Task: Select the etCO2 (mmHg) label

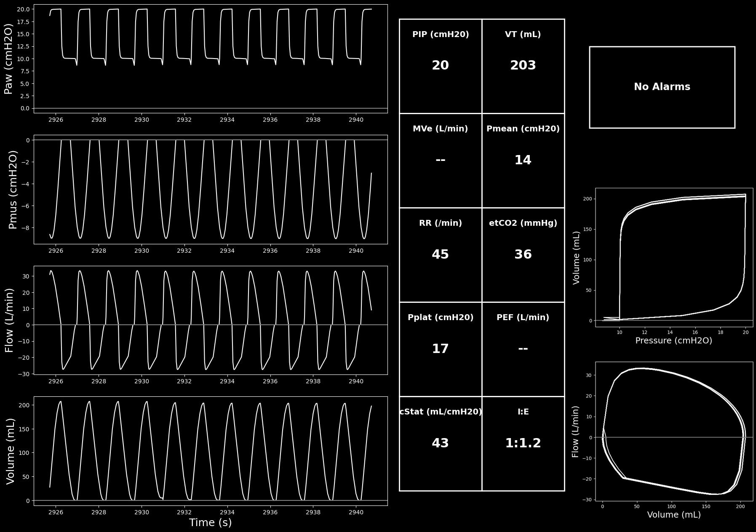Action: [523, 223]
